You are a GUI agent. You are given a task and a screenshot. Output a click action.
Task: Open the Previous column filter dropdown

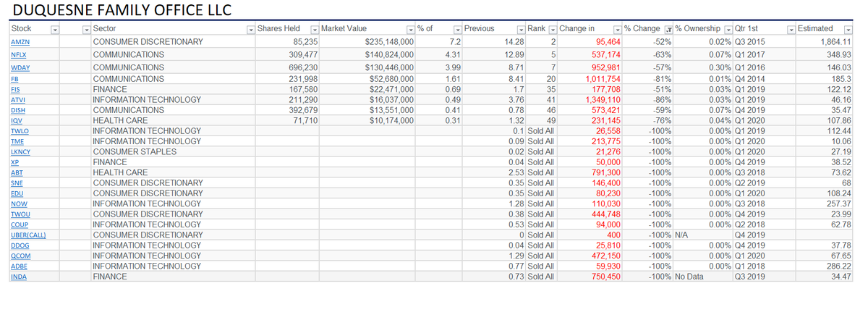tap(521, 29)
